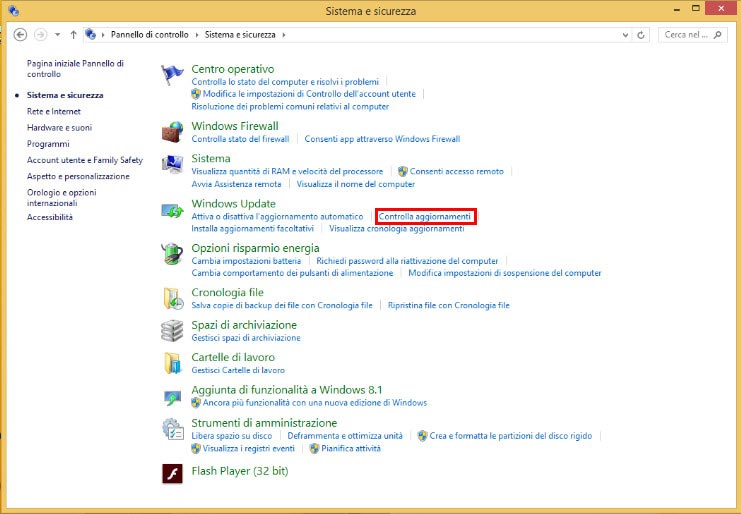741x514 pixels.
Task: Click the Sistema computer icon
Action: (x=172, y=164)
